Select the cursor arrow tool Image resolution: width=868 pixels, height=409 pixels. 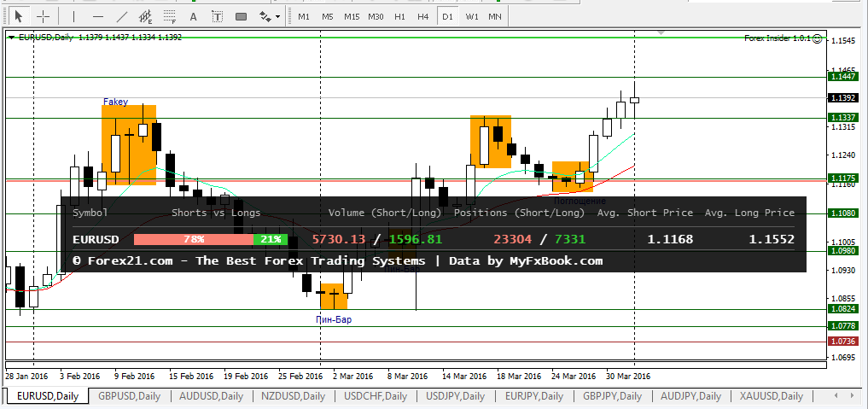pos(20,16)
